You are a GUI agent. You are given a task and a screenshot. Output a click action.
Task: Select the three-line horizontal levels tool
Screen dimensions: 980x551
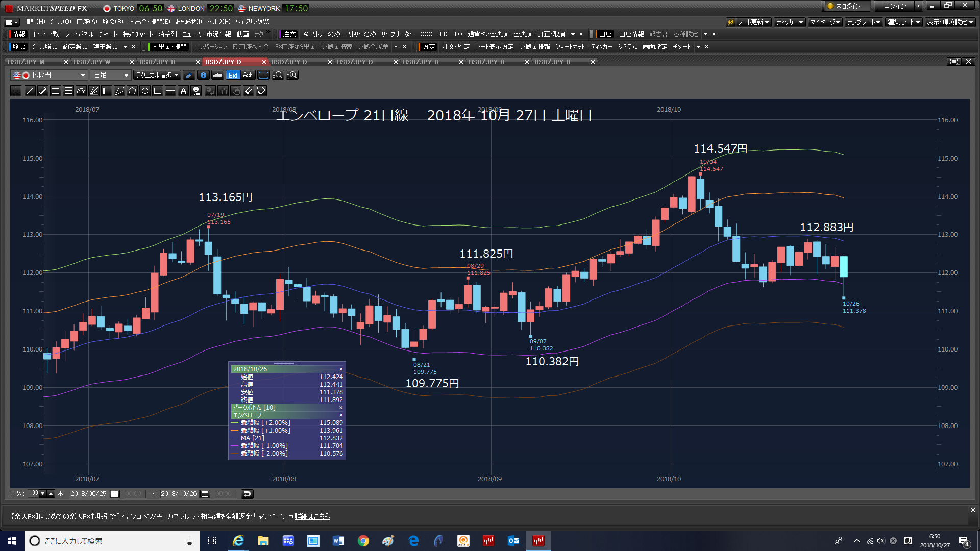pos(56,91)
